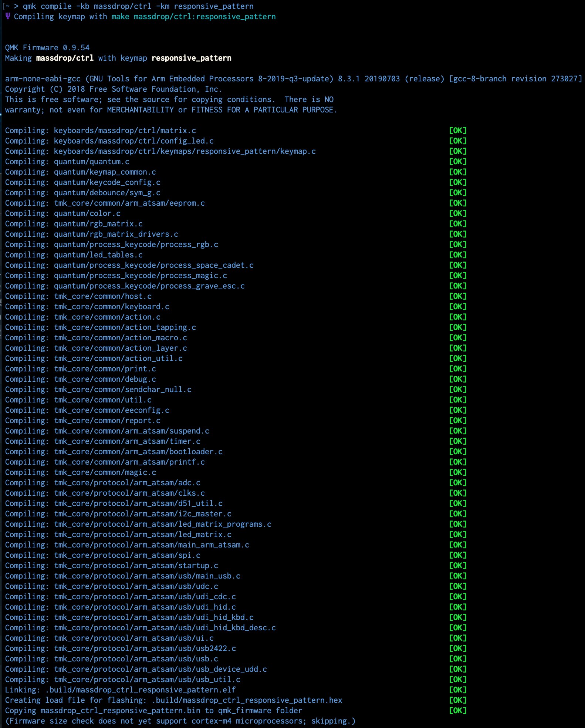Click the responsive_pattern/keymap.c file path

click(185, 151)
